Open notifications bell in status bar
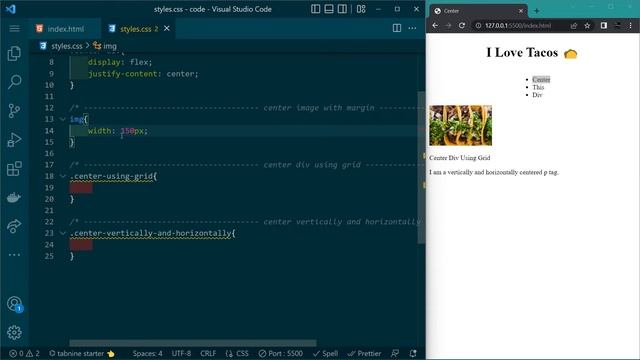 coord(413,353)
